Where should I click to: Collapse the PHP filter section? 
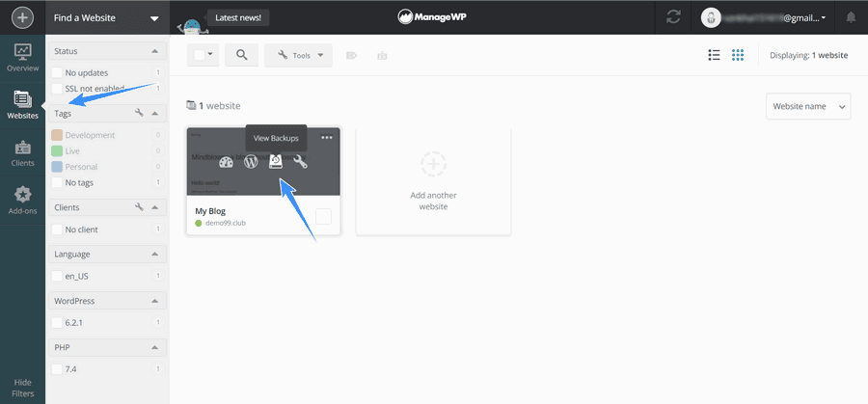pos(155,347)
